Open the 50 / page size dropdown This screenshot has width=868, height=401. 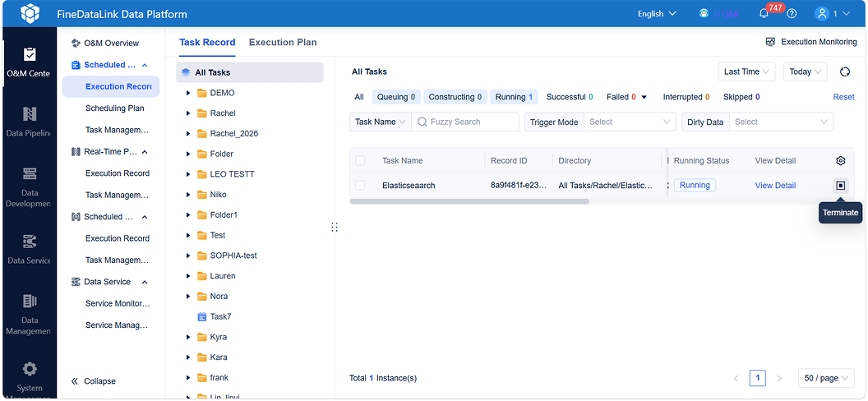point(826,379)
